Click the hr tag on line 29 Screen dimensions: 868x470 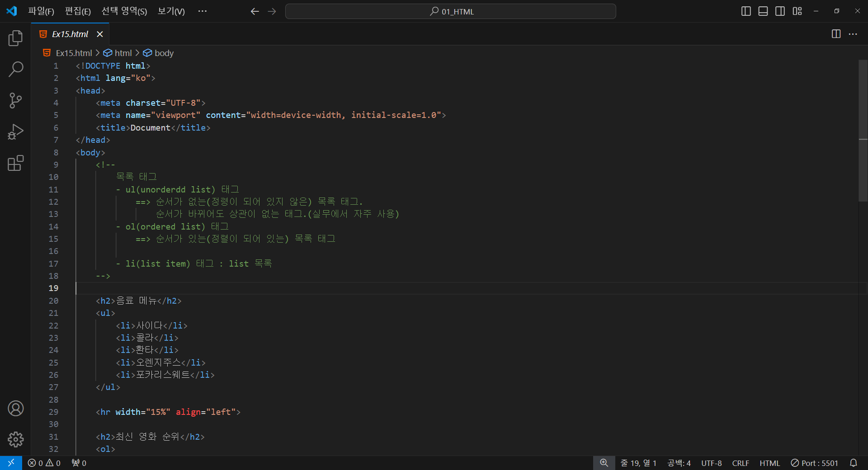(x=168, y=412)
